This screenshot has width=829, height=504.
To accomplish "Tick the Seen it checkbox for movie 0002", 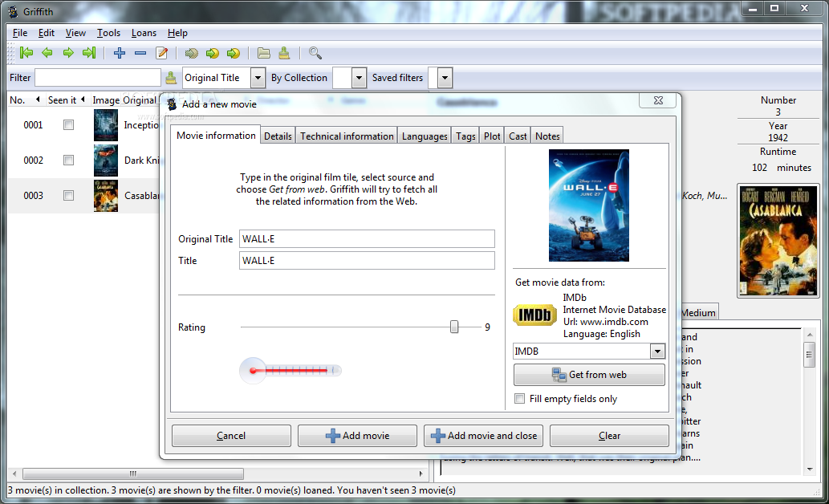I will click(68, 161).
